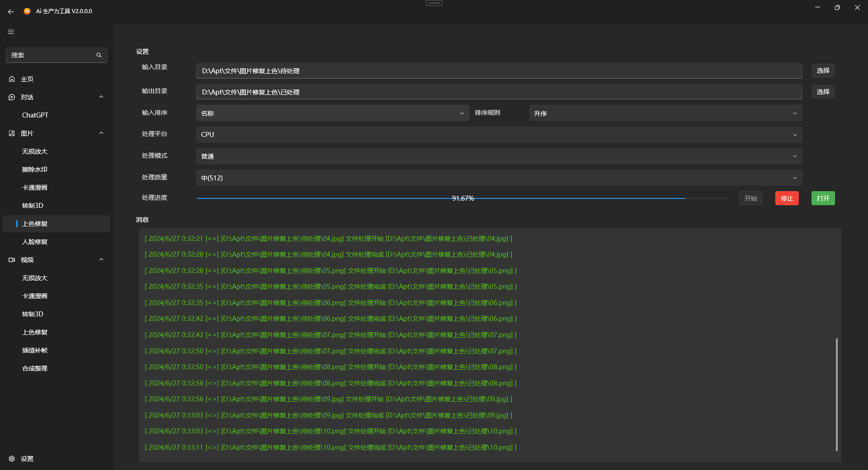Open the 排序规则 升序 dropdown
The image size is (868, 470).
pos(665,113)
